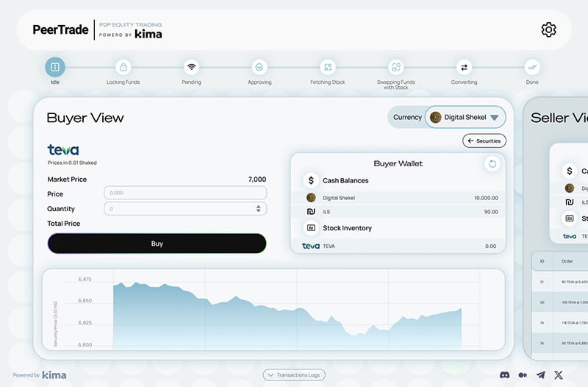Image resolution: width=588 pixels, height=387 pixels.
Task: Click the TEVA stock amount 0.00
Action: (491, 246)
